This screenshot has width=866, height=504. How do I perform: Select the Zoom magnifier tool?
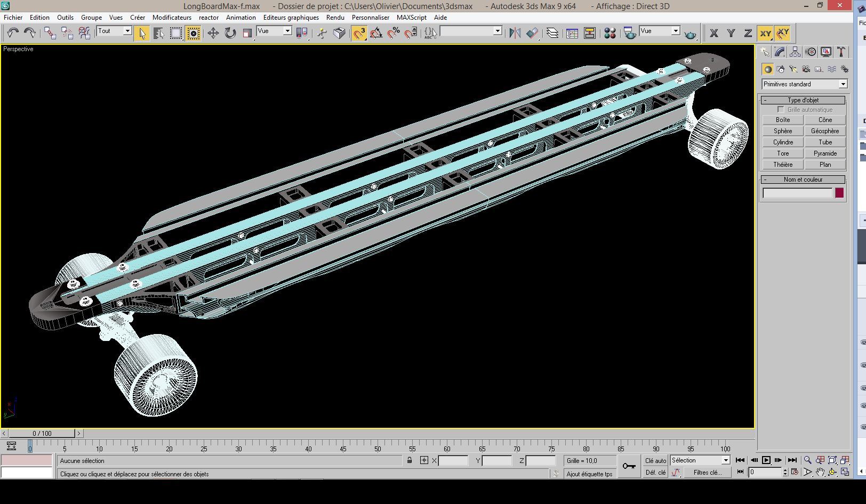click(x=807, y=459)
